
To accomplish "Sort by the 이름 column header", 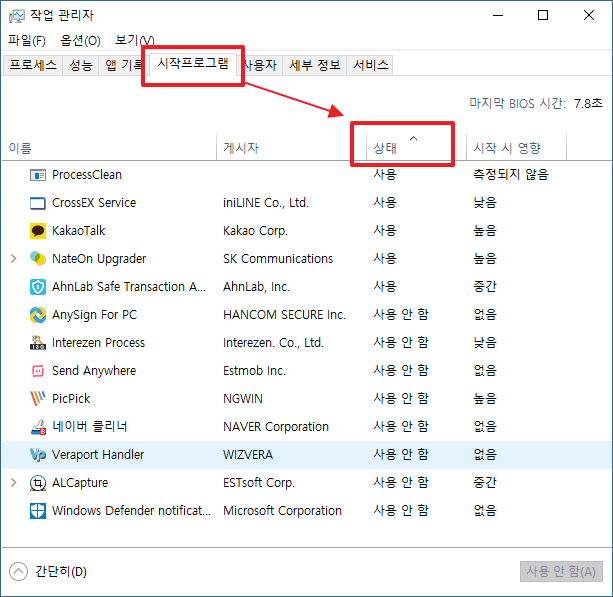I will [x=109, y=147].
